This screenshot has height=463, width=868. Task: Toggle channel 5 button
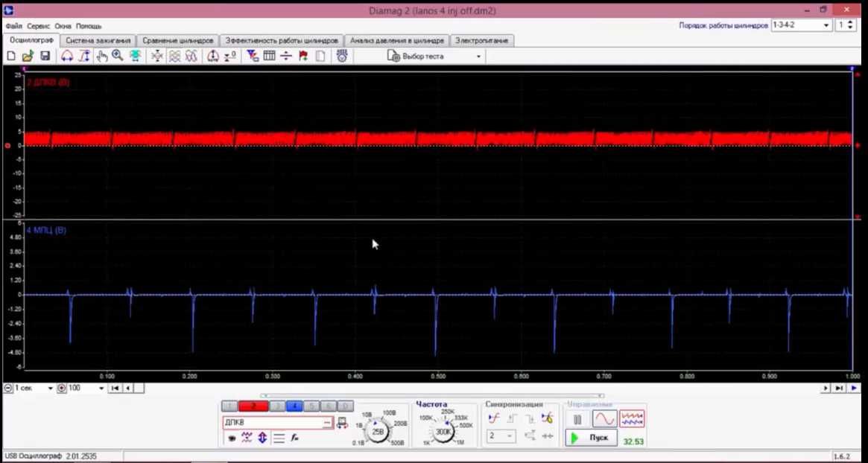coord(311,406)
